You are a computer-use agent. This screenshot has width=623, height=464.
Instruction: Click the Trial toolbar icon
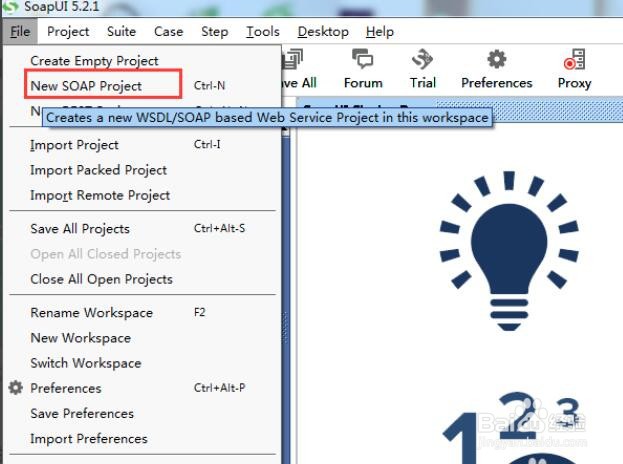423,68
